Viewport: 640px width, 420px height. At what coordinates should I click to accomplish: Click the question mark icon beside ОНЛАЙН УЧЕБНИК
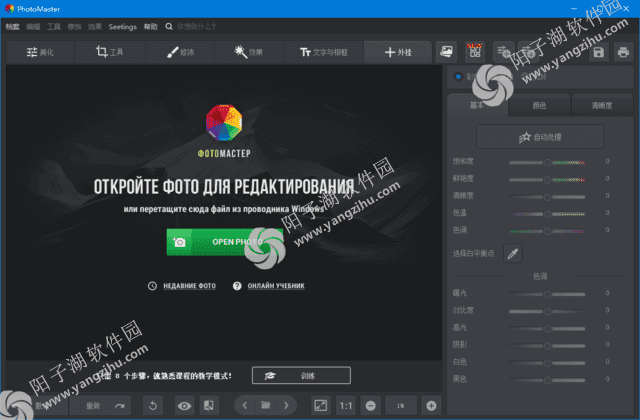click(x=237, y=286)
